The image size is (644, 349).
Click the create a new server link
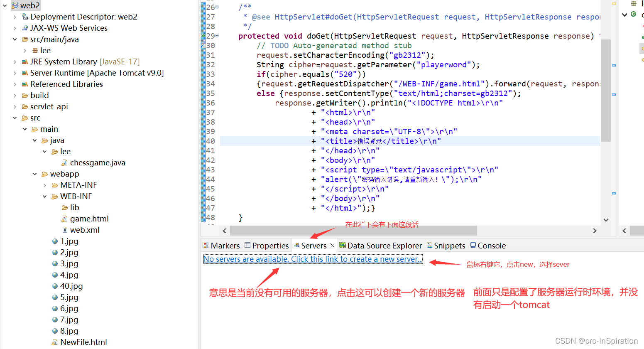[313, 259]
